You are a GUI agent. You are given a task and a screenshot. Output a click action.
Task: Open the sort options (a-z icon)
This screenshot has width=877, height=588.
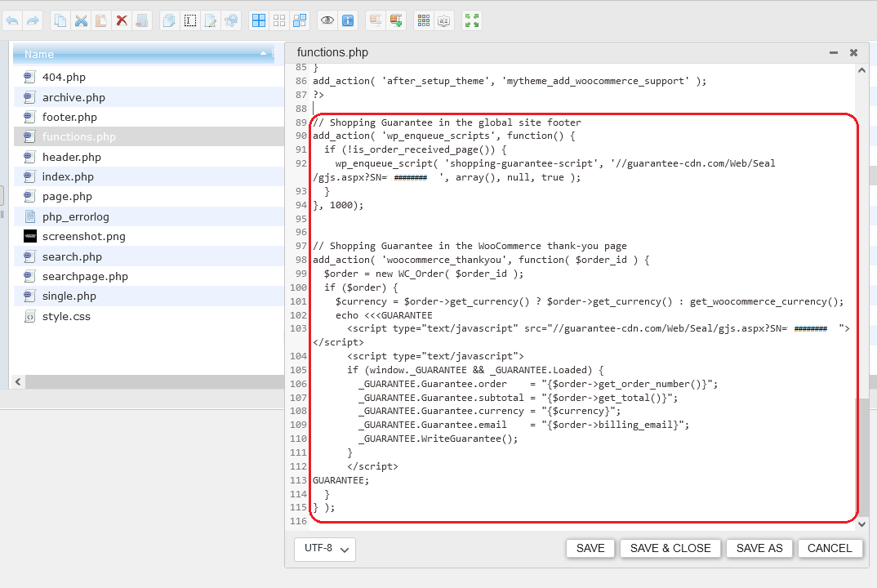click(x=443, y=21)
